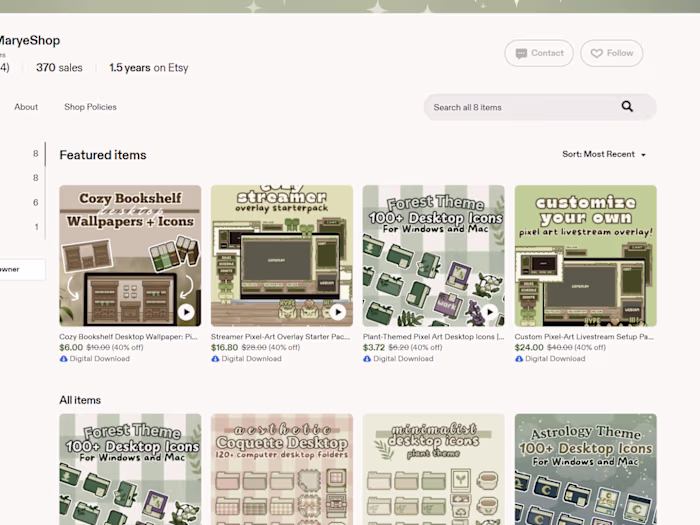Click Digital Download icon under Cozy Bookshelf
Image resolution: width=700 pixels, height=525 pixels.
(x=63, y=358)
